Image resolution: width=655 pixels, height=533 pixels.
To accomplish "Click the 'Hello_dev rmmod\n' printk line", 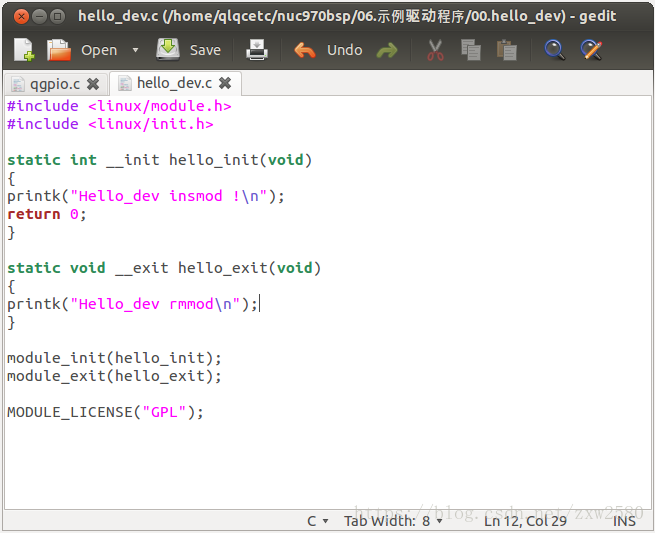I will coord(132,304).
